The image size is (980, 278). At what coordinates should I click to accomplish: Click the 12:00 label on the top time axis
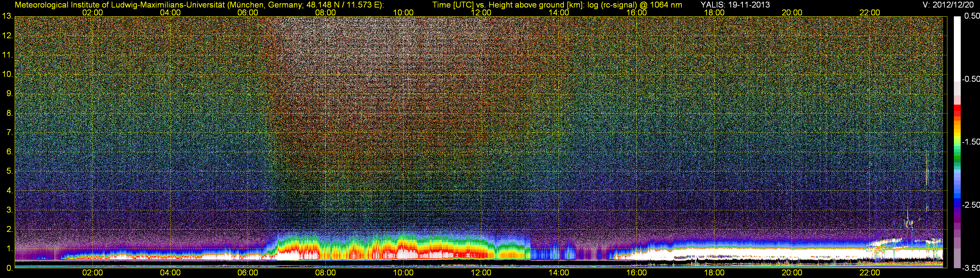click(481, 12)
